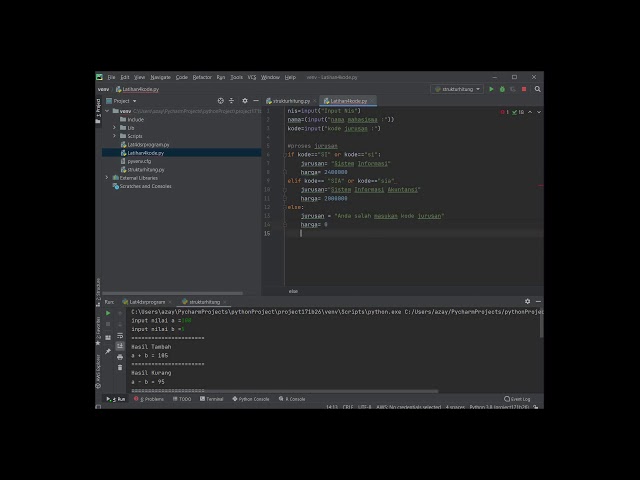Image resolution: width=640 pixels, height=480 pixels.
Task: Click the locate-file target icon in Project panel
Action: click(x=220, y=101)
